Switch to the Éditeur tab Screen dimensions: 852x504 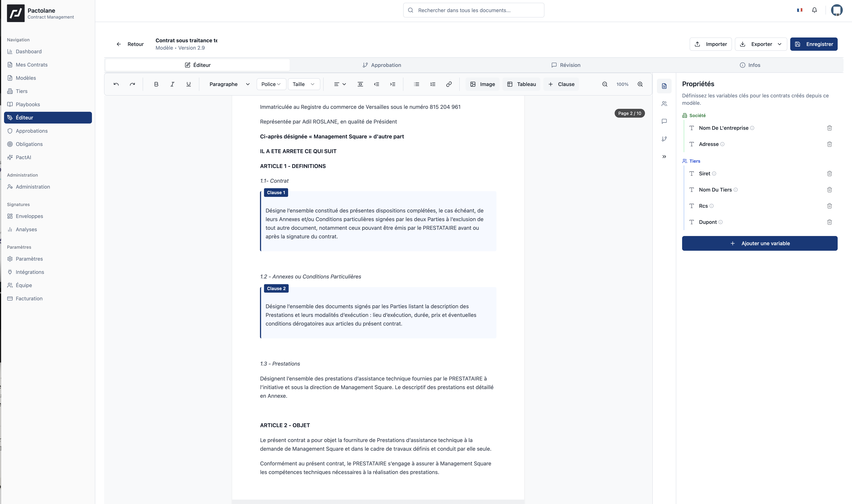(198, 65)
